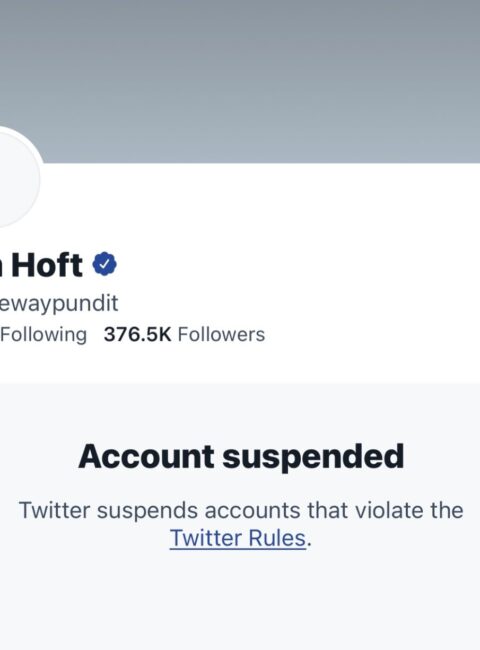The height and width of the screenshot is (650, 480).
Task: Select the Hoft display name
Action: tap(46, 265)
